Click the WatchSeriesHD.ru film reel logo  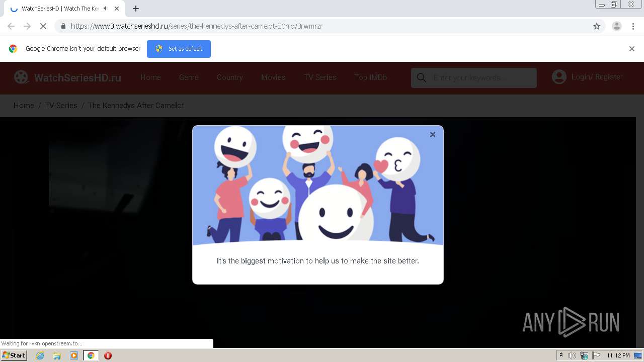[x=21, y=77]
